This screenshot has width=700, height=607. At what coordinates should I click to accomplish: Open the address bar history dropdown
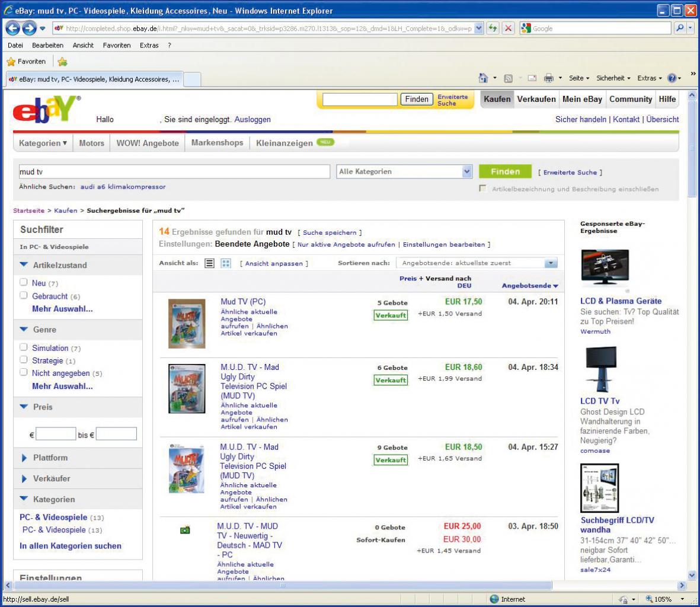478,28
